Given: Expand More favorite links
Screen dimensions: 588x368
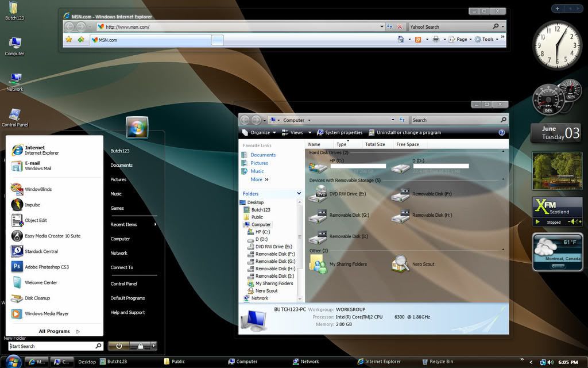Looking at the screenshot, I should pyautogui.click(x=260, y=179).
